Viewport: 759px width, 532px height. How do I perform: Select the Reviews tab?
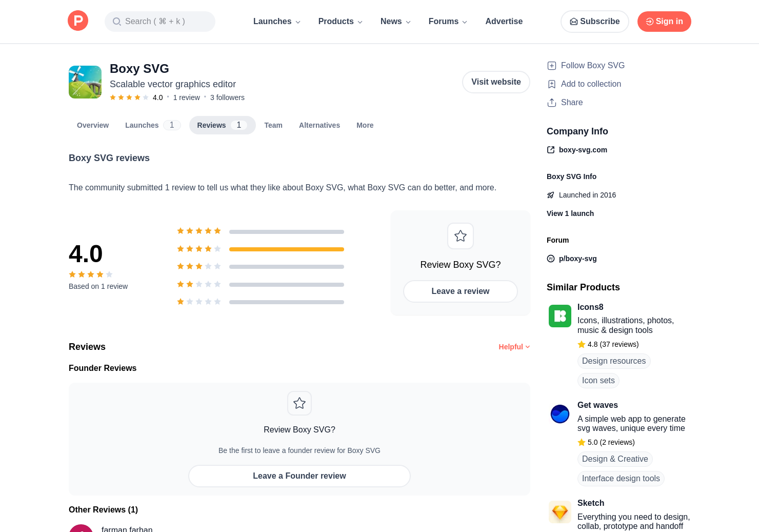223,125
